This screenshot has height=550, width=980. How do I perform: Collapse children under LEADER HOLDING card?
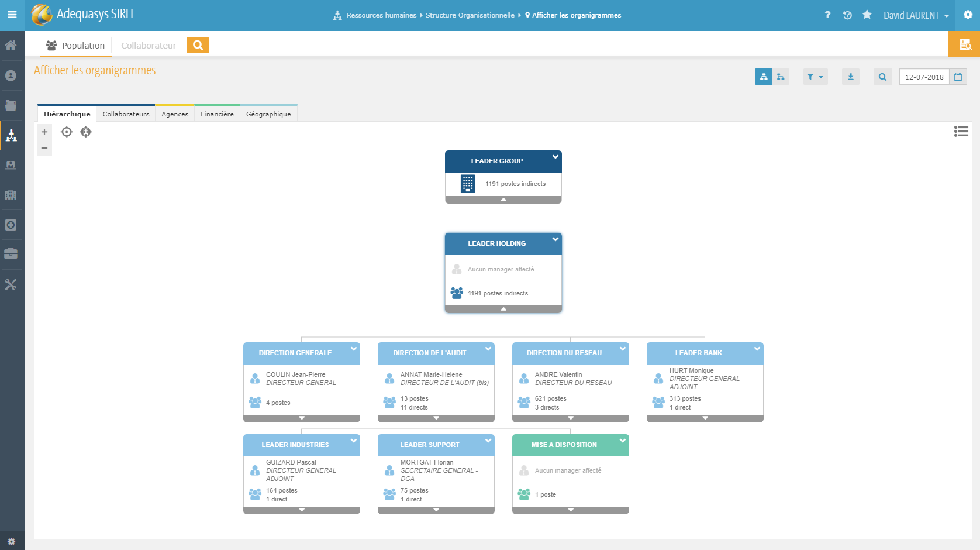503,309
